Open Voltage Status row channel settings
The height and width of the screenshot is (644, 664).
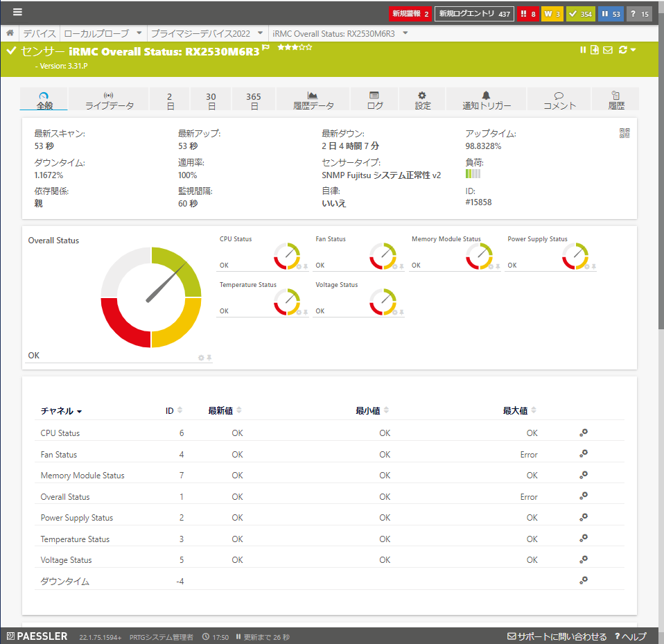[583, 559]
